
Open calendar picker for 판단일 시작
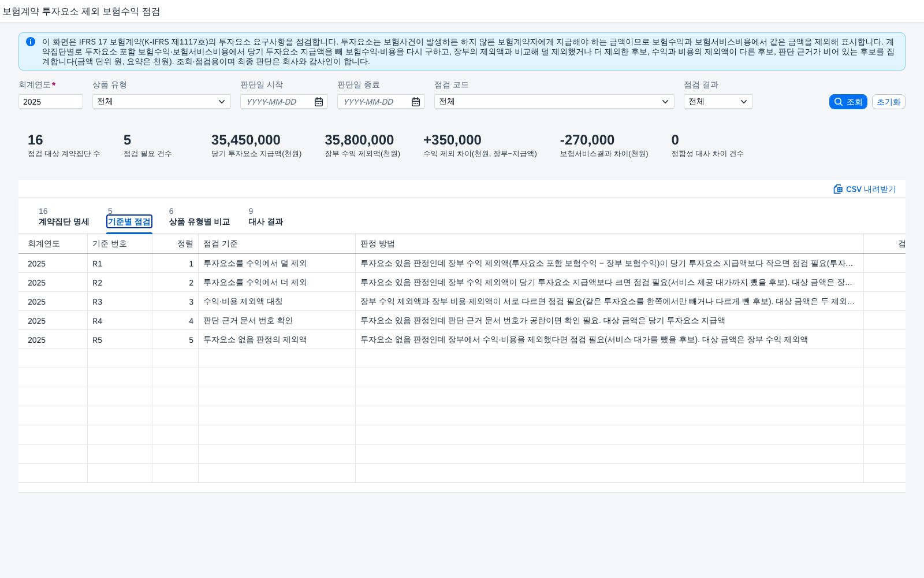pos(319,102)
